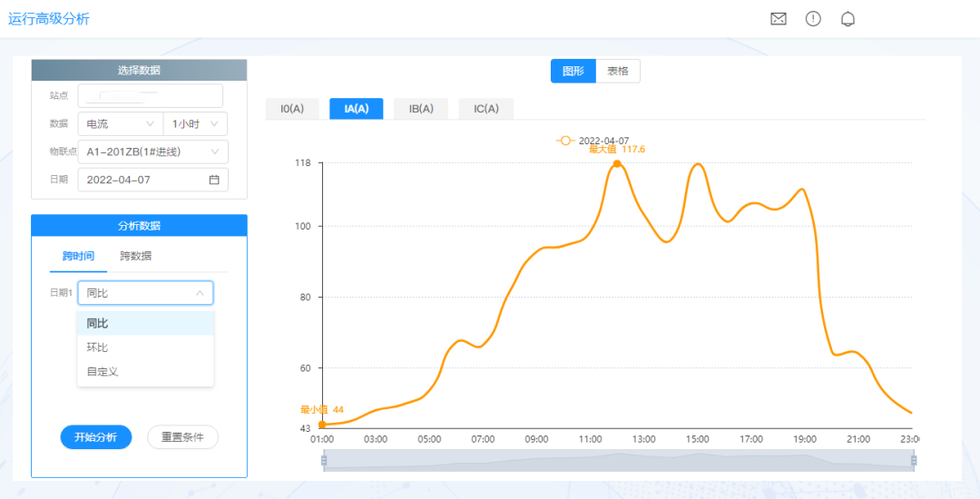Collapse the 同比 dropdown arrow
The width and height of the screenshot is (980, 499).
tap(200, 293)
